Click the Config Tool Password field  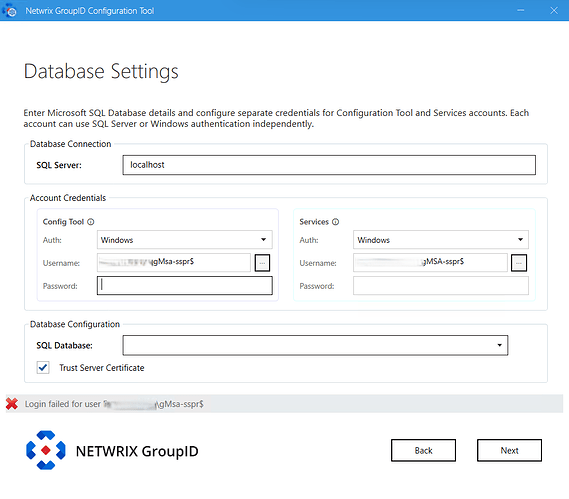(185, 286)
